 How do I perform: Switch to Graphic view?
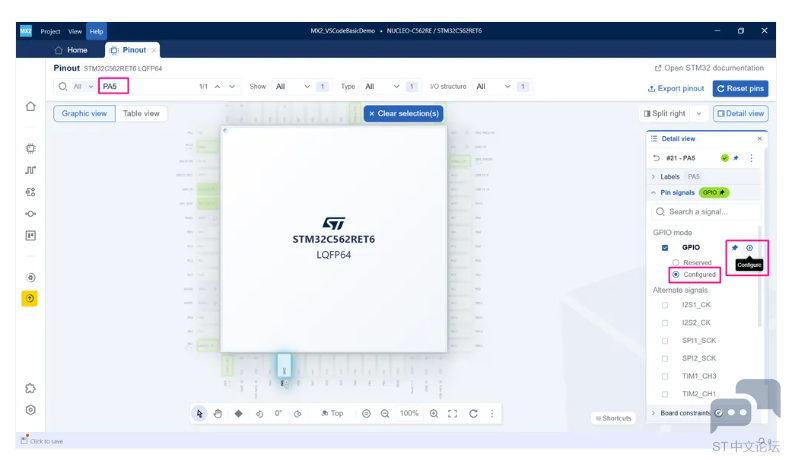(x=85, y=114)
